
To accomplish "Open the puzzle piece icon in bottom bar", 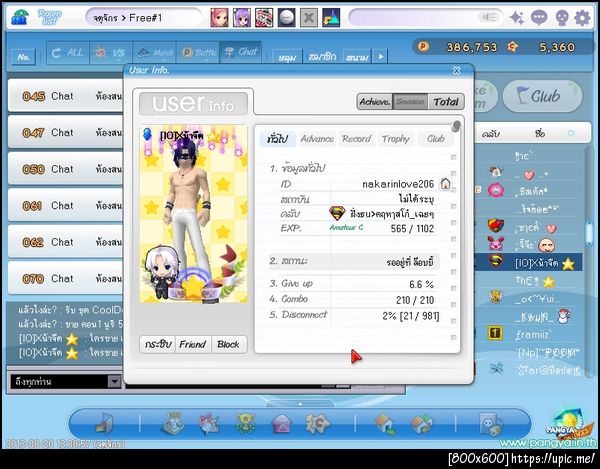I will (x=318, y=423).
